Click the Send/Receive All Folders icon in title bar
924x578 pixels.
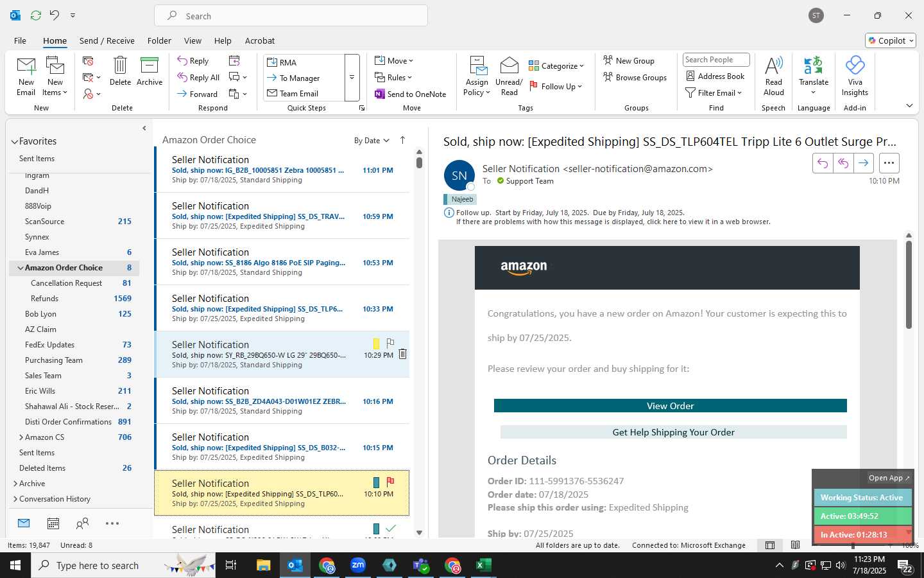click(36, 15)
